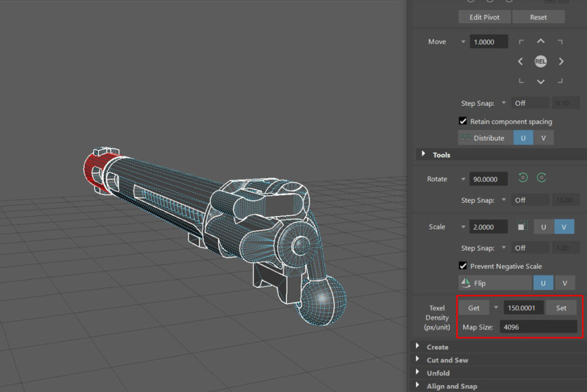This screenshot has width=587, height=392.
Task: Uncheck Retain component spacing
Action: click(x=463, y=121)
